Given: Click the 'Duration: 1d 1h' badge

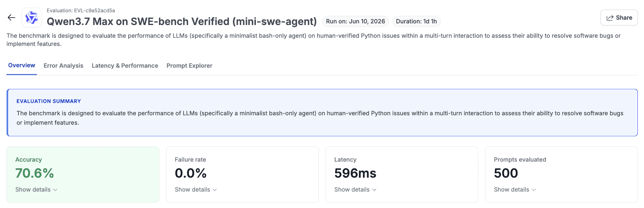Looking at the screenshot, I should (x=416, y=21).
